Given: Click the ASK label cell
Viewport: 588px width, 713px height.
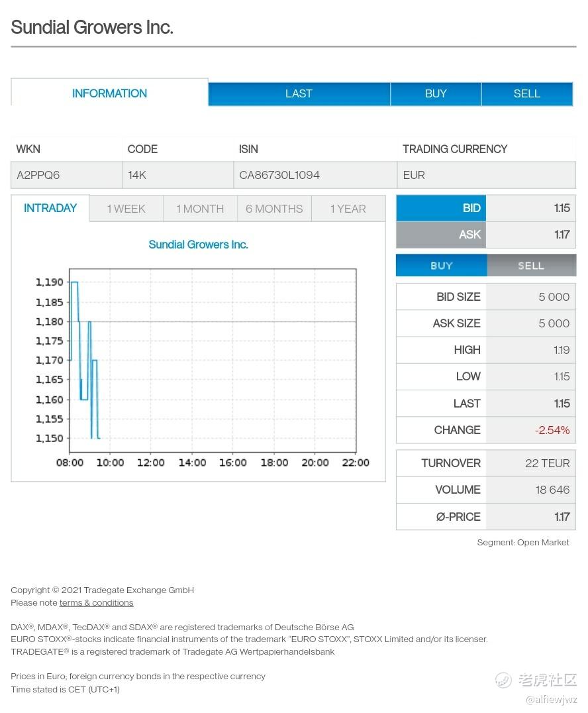Looking at the screenshot, I should tap(441, 235).
